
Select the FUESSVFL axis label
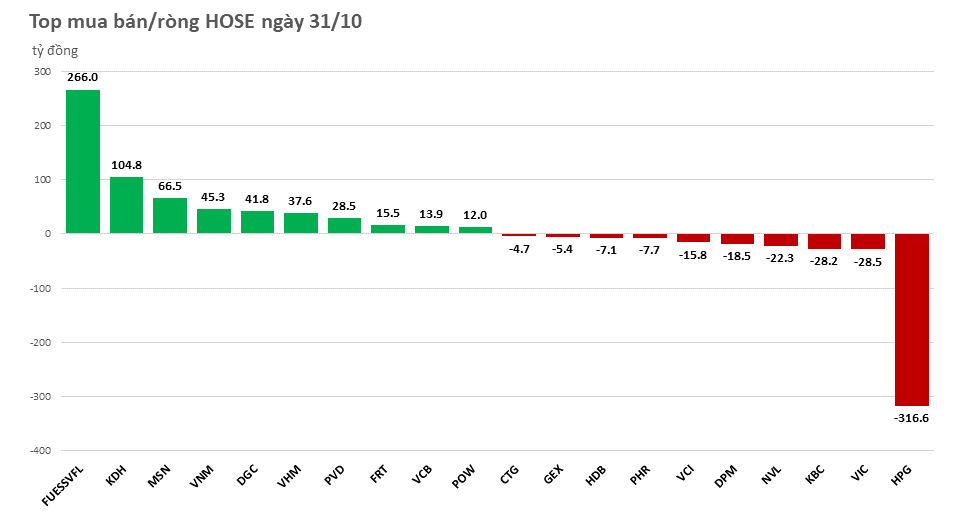coord(68,490)
